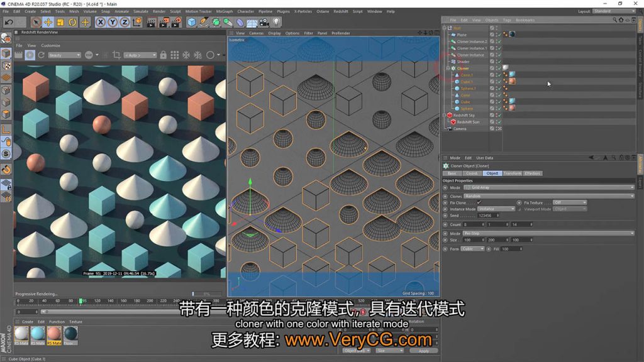The image size is (644, 362).
Task: Open the Auto size dropdown in RenderView
Action: coord(140,55)
